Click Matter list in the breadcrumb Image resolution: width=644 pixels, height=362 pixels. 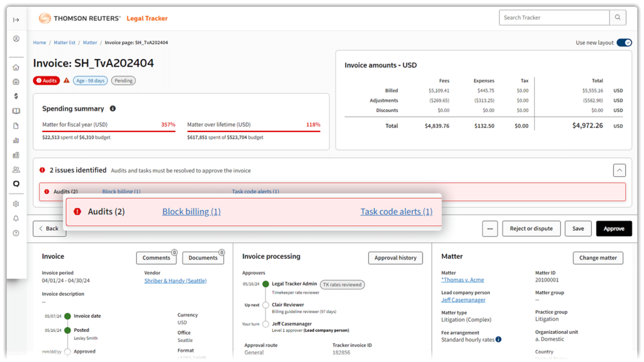pos(64,43)
